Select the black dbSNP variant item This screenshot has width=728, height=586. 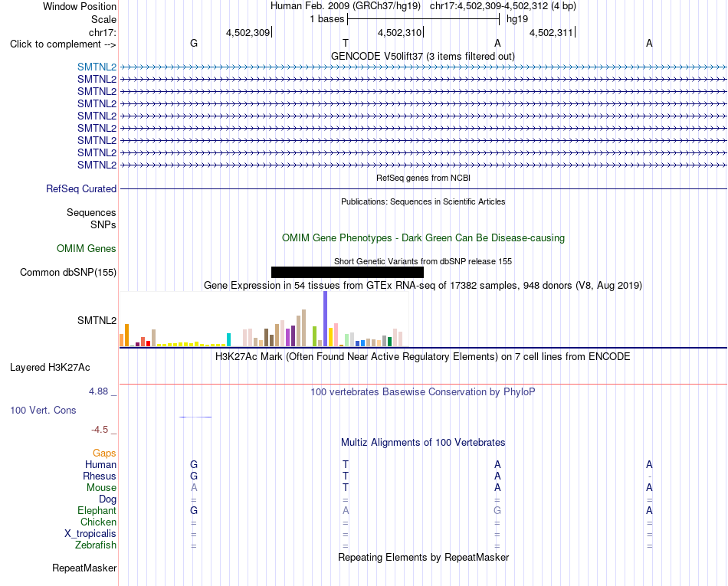[347, 273]
